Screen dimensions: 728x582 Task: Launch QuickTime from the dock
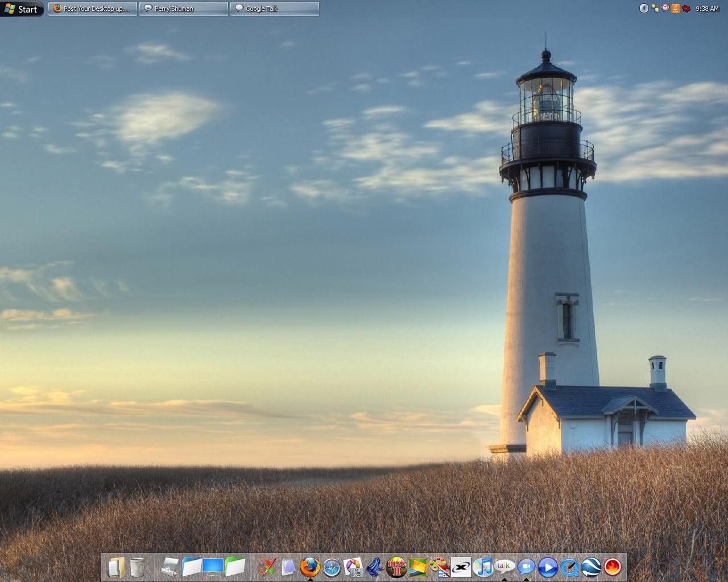569,567
